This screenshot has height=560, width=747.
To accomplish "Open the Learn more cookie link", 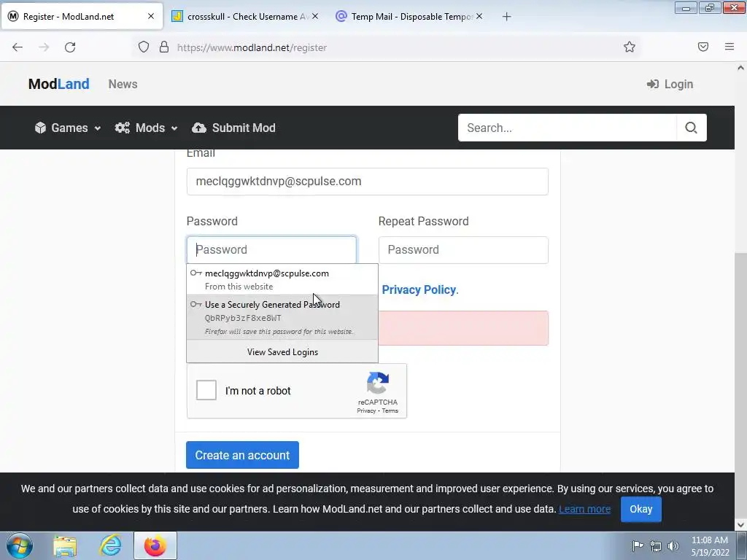I will [584, 509].
